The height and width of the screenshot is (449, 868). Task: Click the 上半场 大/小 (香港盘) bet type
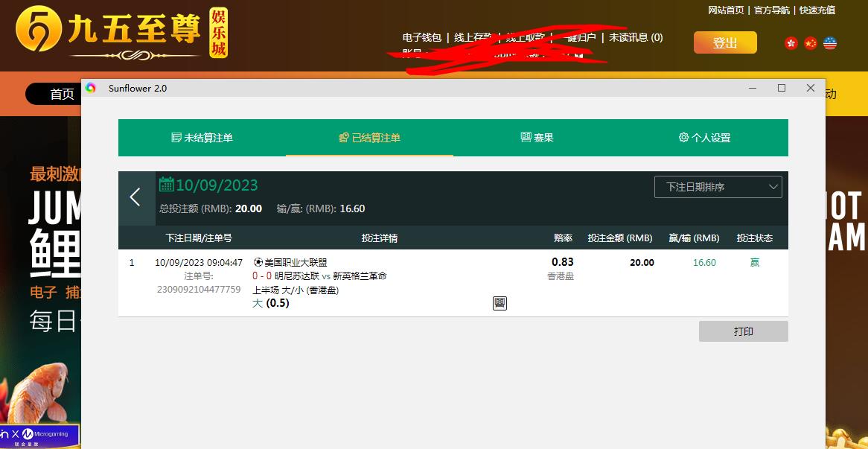coord(296,290)
